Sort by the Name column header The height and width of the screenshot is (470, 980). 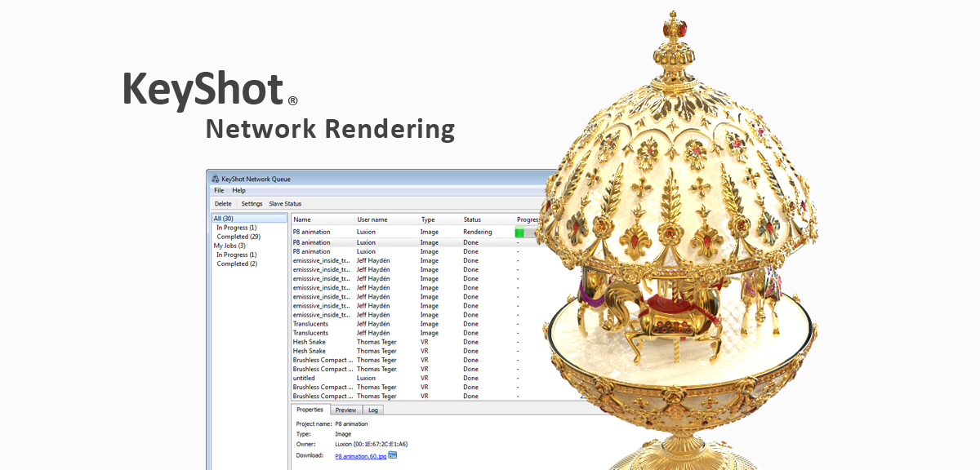click(323, 219)
